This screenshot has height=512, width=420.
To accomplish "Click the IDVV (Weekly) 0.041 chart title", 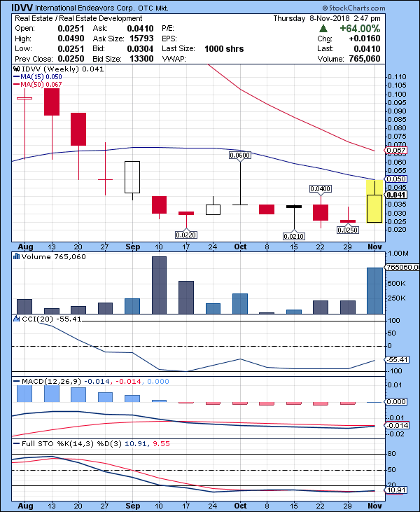I will click(x=63, y=69).
